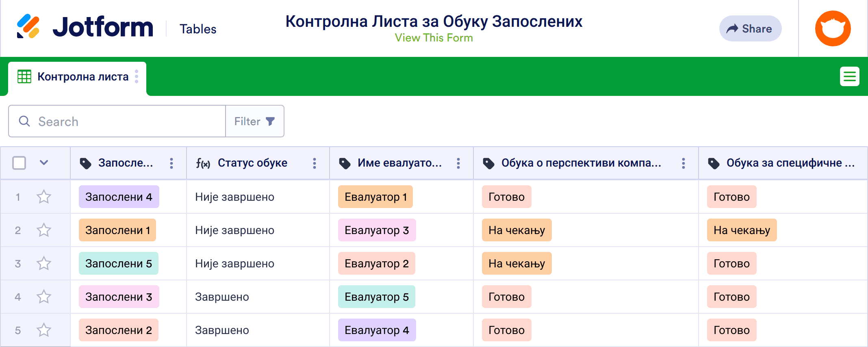Select the Запослени 5 tag
The image size is (868, 347).
point(119,263)
